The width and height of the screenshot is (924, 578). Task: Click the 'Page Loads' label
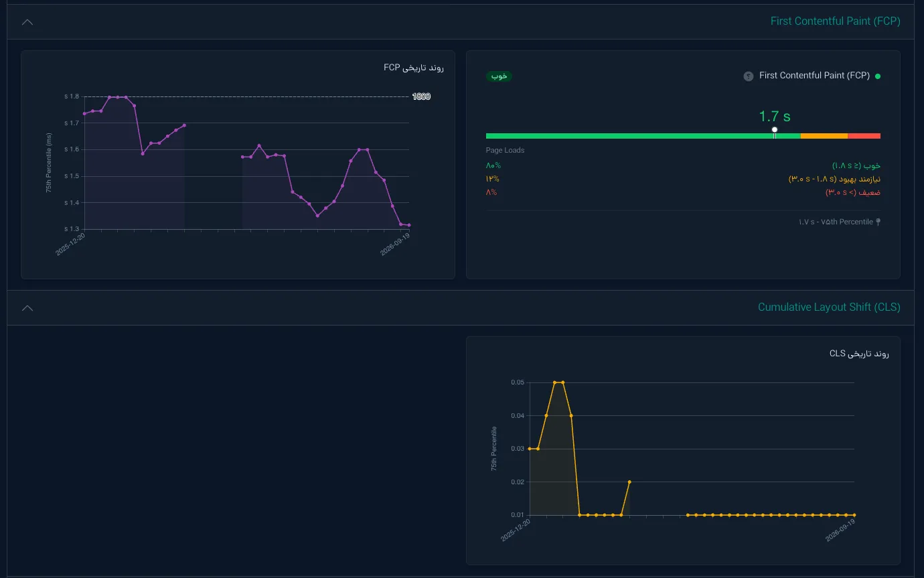[505, 150]
